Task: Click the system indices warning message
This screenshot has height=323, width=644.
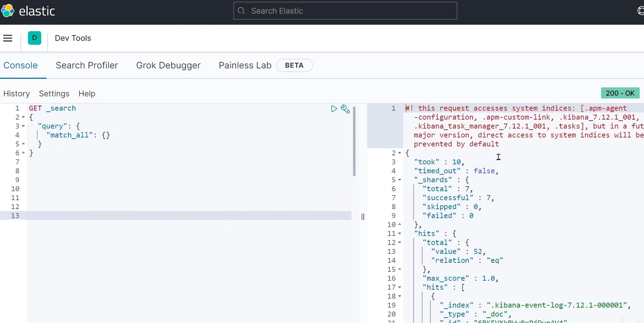Action: click(525, 126)
